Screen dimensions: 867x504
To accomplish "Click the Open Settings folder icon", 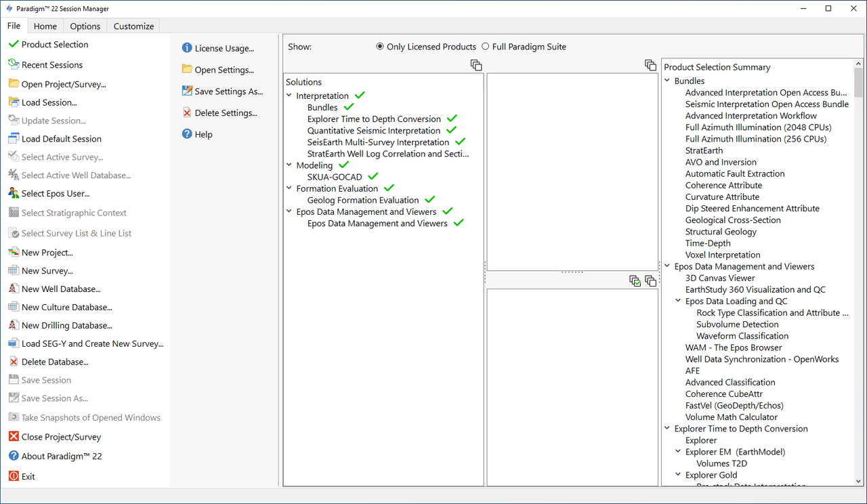I will 187,69.
